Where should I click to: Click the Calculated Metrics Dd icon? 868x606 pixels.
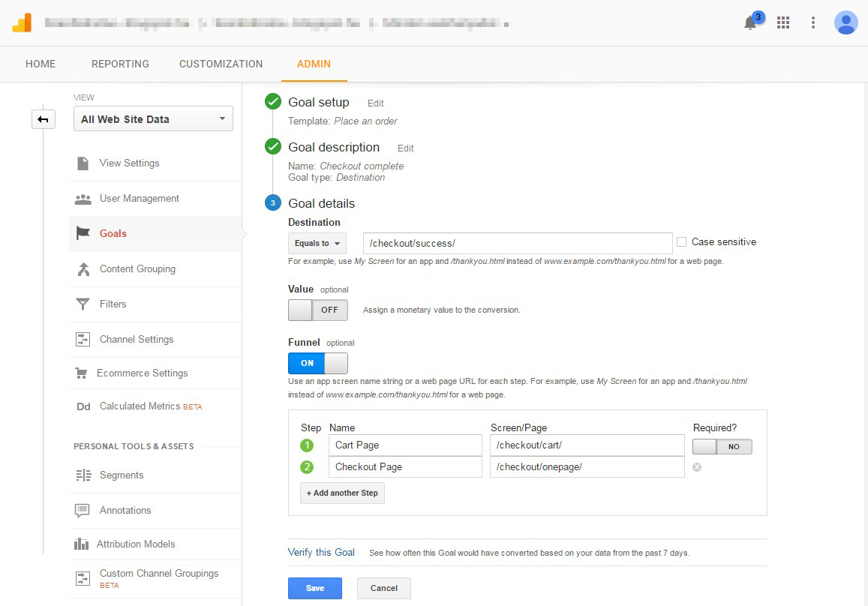(83, 406)
